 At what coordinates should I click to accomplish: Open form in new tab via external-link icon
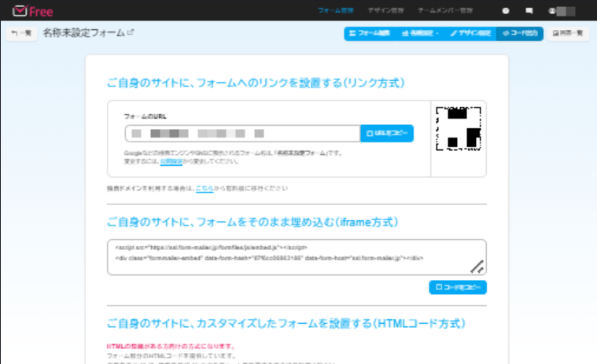[x=131, y=32]
